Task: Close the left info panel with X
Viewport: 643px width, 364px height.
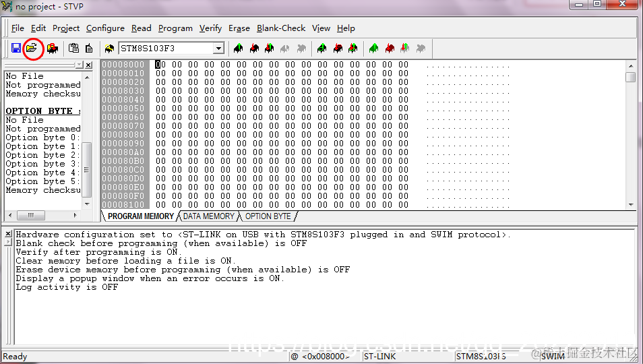Action: pos(89,65)
